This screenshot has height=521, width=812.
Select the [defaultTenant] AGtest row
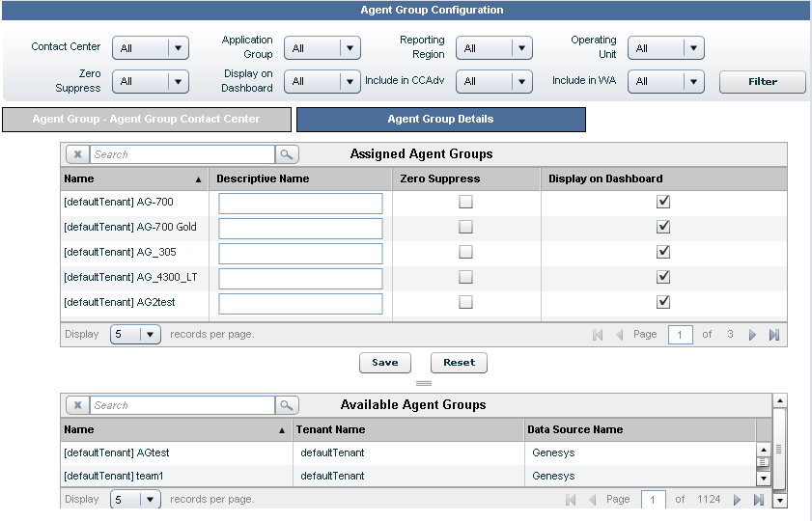click(408, 453)
